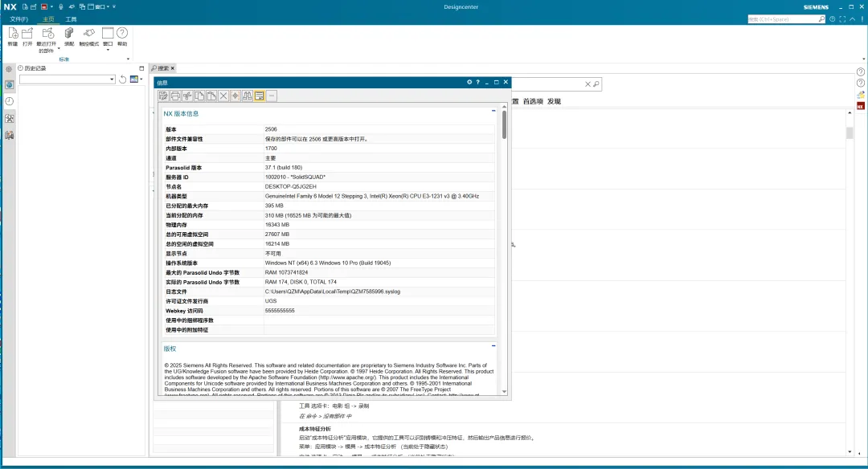Screen dimensions: 868x469
Task: Click the 信息 window vertical scrollbar thumb
Action: (504, 125)
